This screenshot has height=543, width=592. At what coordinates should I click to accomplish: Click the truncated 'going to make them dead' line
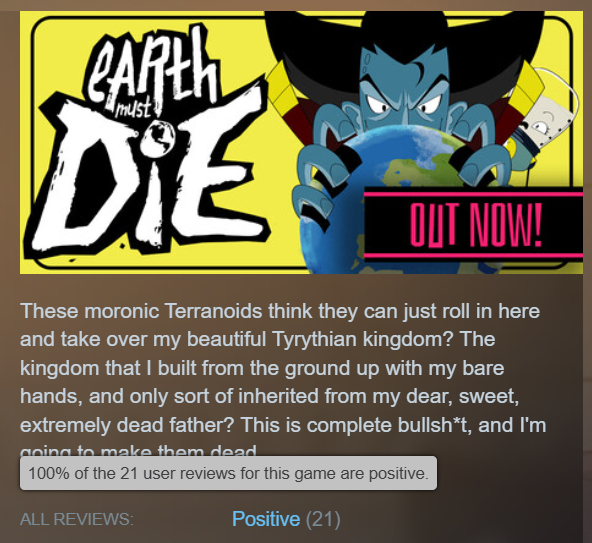pyautogui.click(x=138, y=451)
